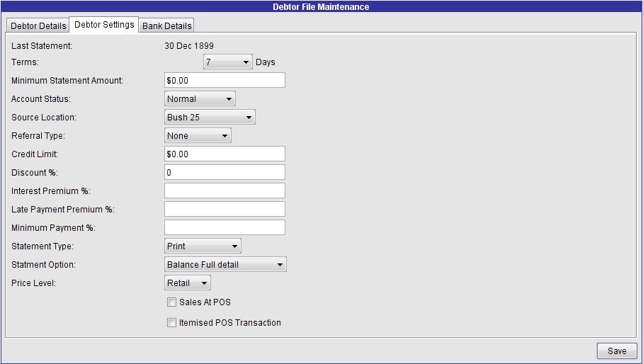Expand the Statement Type dropdown
The image size is (643, 364).
click(203, 246)
